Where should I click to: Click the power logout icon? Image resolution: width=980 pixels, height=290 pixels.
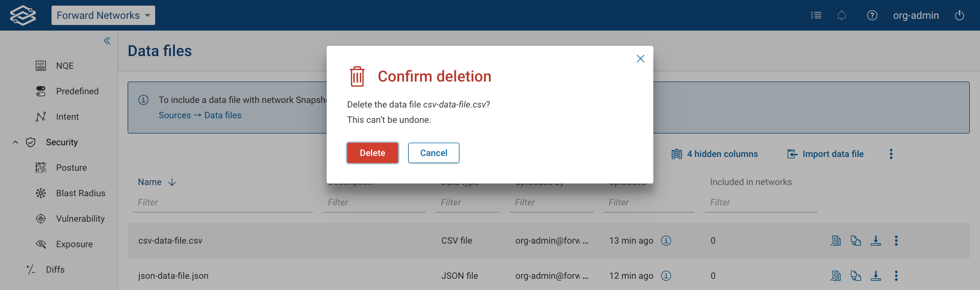point(960,15)
